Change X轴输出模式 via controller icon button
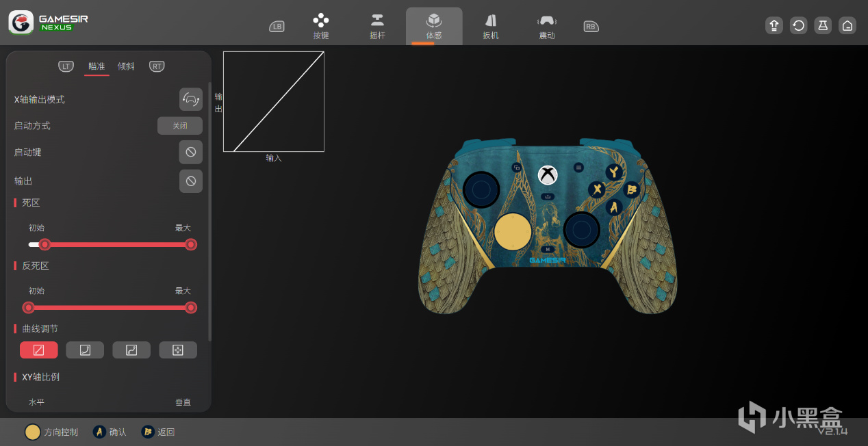Viewport: 868px width, 446px height. pyautogui.click(x=191, y=99)
